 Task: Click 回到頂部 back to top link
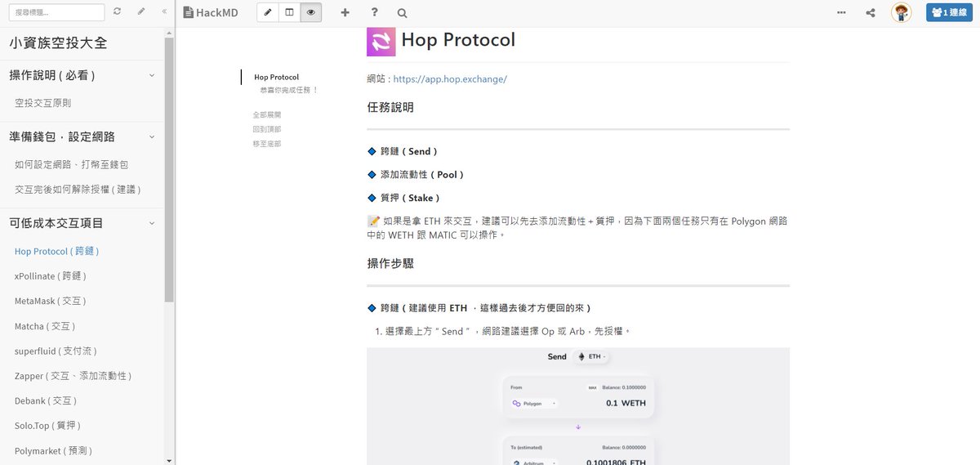[267, 129]
